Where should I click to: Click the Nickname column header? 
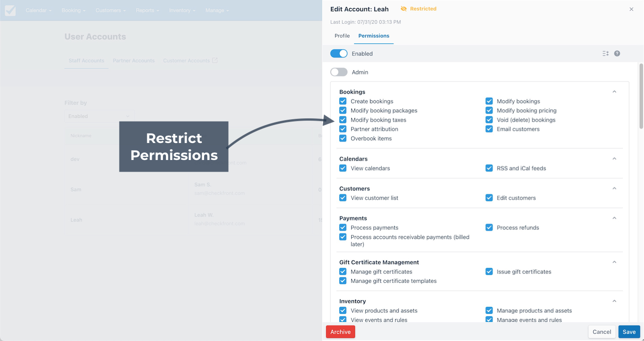[81, 135]
